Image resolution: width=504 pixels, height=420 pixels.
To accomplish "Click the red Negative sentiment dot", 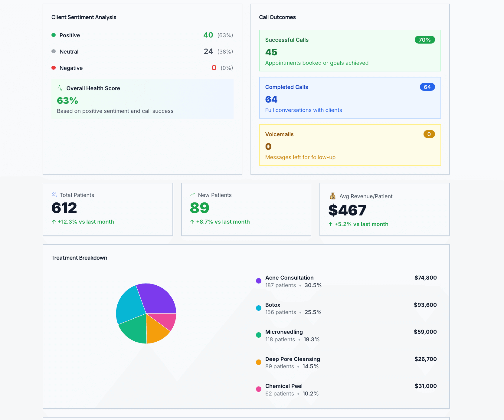I will pos(54,68).
